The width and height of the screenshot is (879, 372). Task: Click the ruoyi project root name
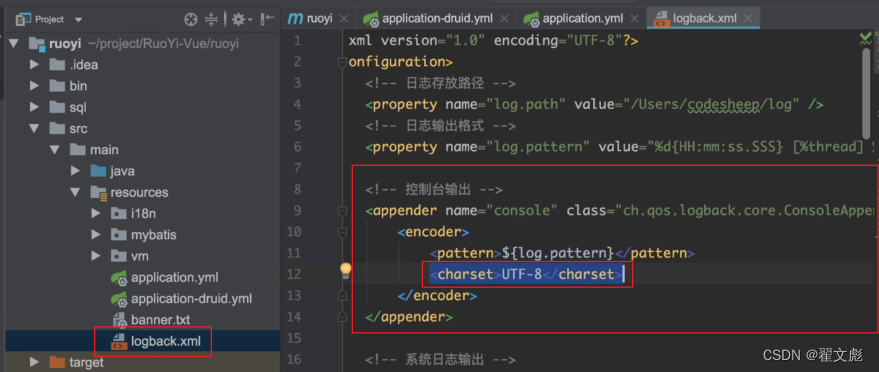click(x=66, y=43)
